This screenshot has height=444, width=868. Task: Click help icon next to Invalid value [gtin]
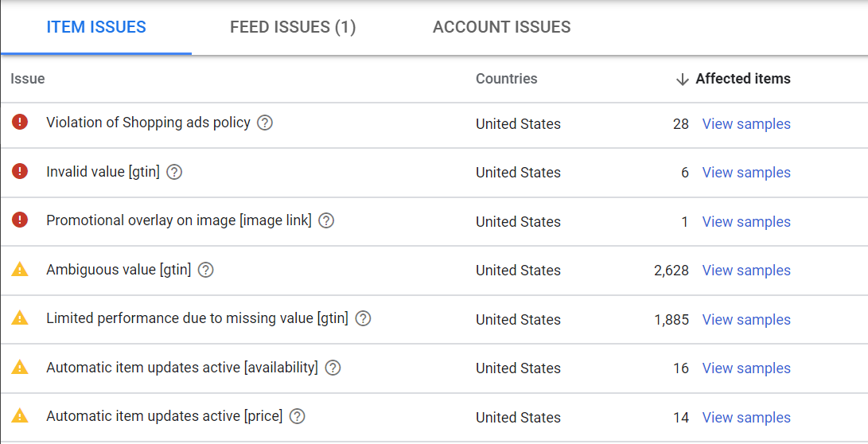click(174, 172)
